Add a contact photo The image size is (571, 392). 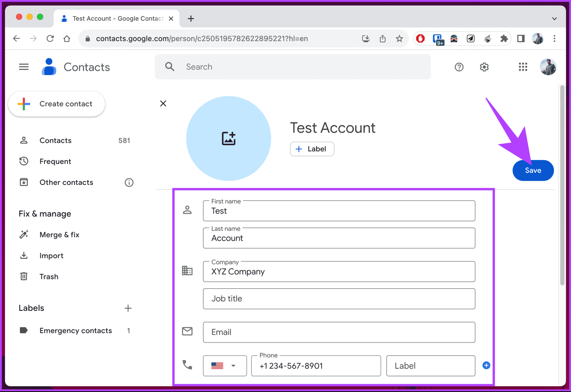click(x=228, y=139)
